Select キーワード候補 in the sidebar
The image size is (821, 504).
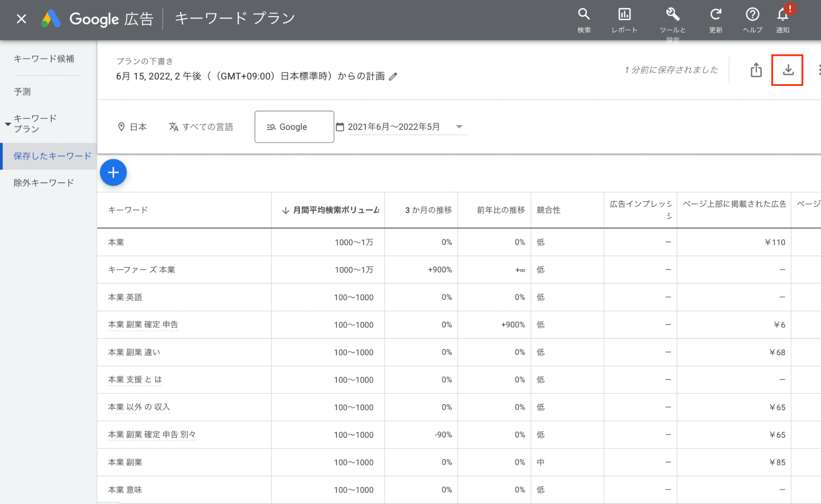pyautogui.click(x=44, y=59)
